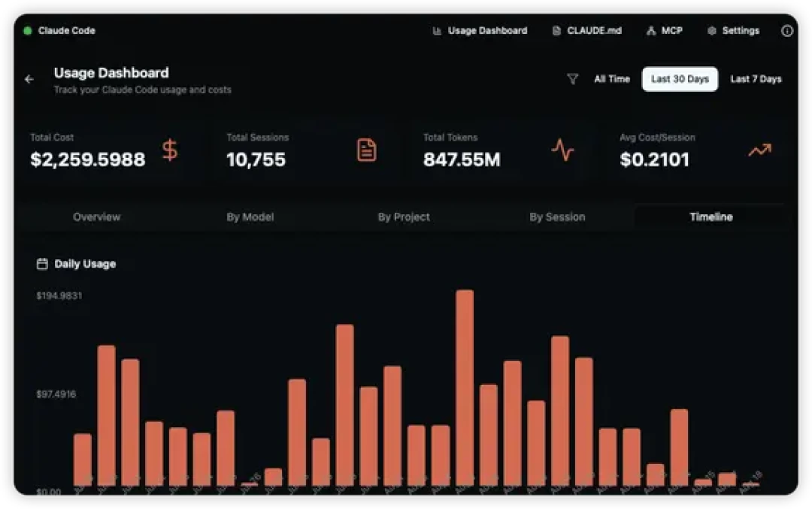The width and height of the screenshot is (812, 509).
Task: Select the Last 7 Days range
Action: tap(756, 79)
